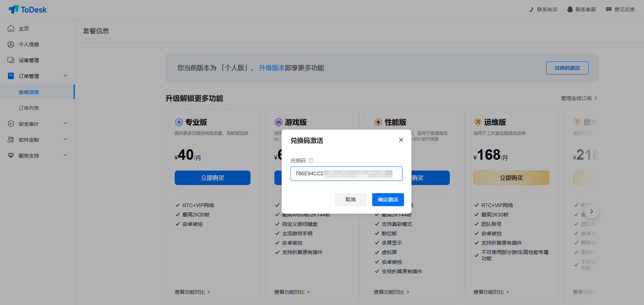Click the 安全审计 shield icon

(11, 124)
